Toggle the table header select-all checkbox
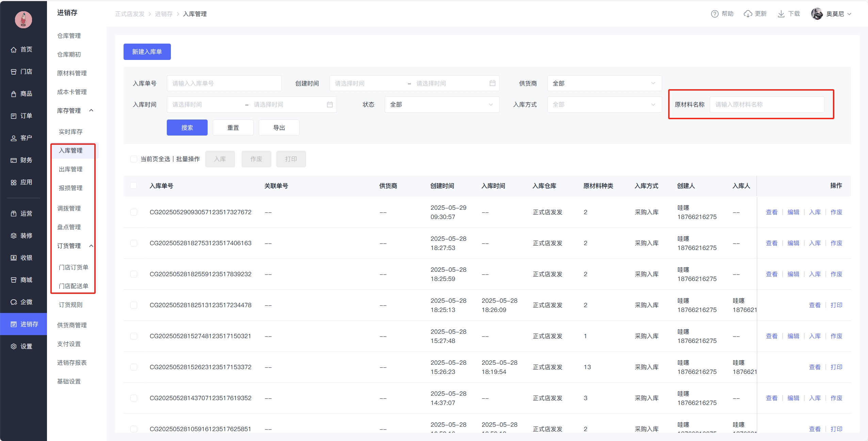 tap(134, 186)
